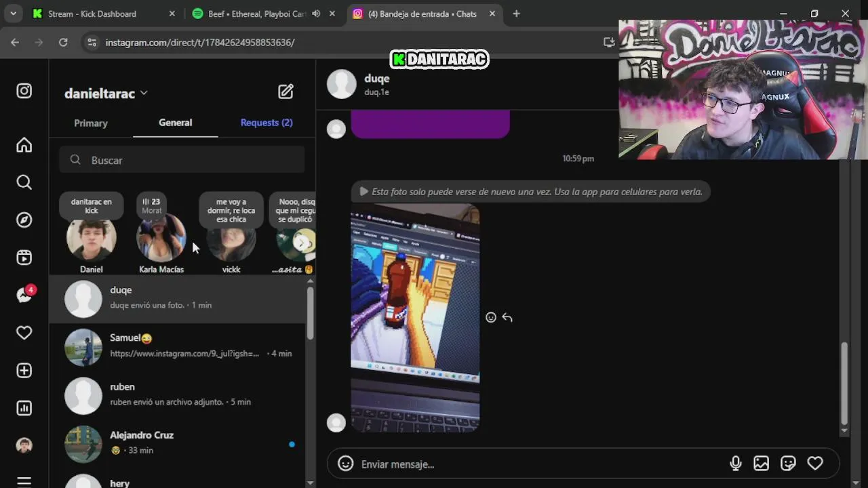
Task: Reply to photo with arrow icon
Action: [507, 317]
